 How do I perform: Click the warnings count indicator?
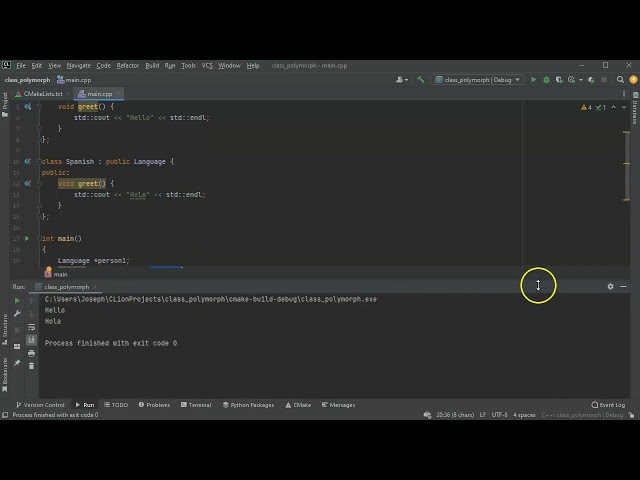(x=586, y=107)
